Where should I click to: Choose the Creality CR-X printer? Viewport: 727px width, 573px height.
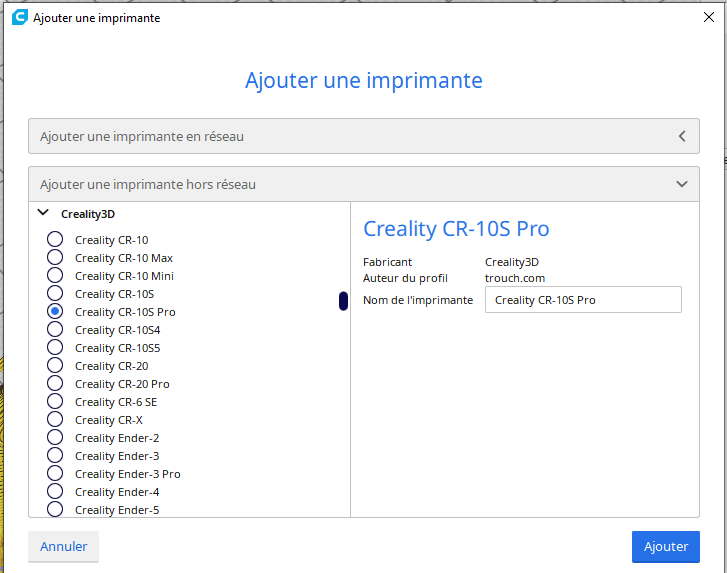[55, 420]
